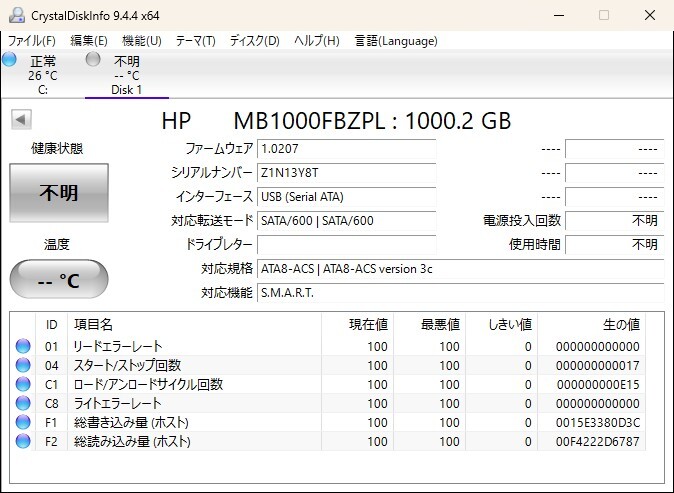Click raw value 00F4222D6787
The height and width of the screenshot is (493, 674).
(x=597, y=441)
